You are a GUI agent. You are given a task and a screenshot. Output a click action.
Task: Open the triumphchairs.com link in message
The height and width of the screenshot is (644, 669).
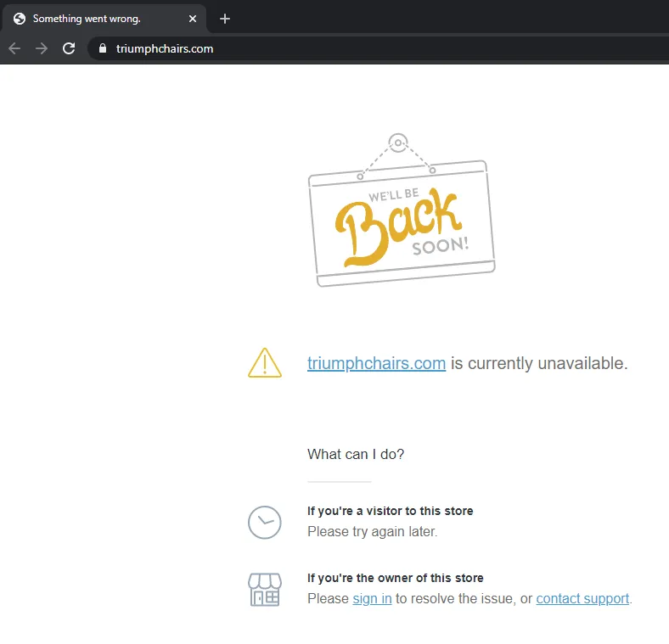tap(376, 363)
